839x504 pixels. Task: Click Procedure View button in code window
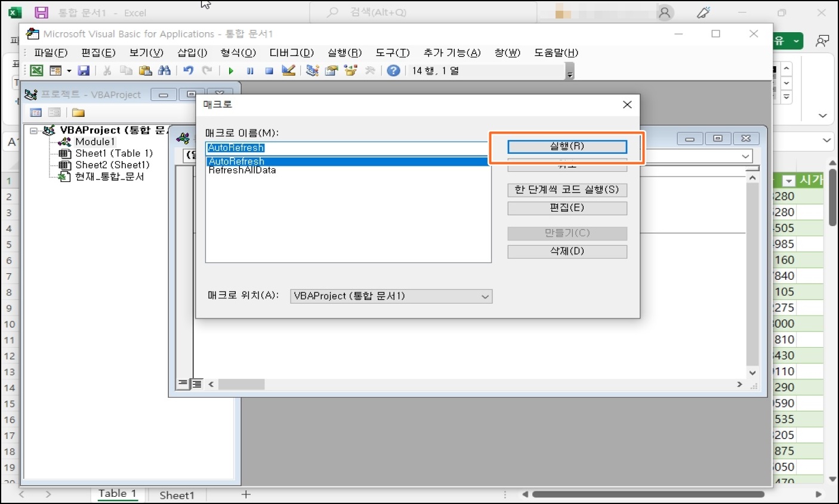183,384
